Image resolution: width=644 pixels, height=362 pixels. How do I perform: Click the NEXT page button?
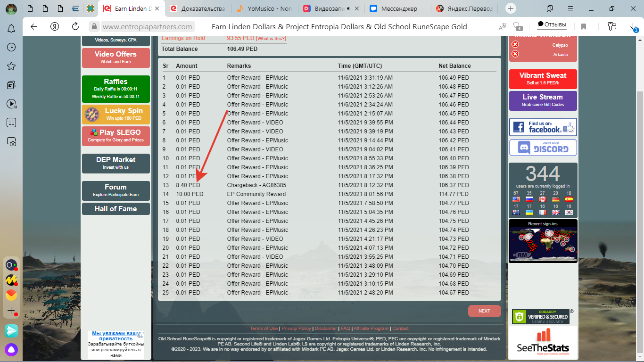tap(484, 311)
